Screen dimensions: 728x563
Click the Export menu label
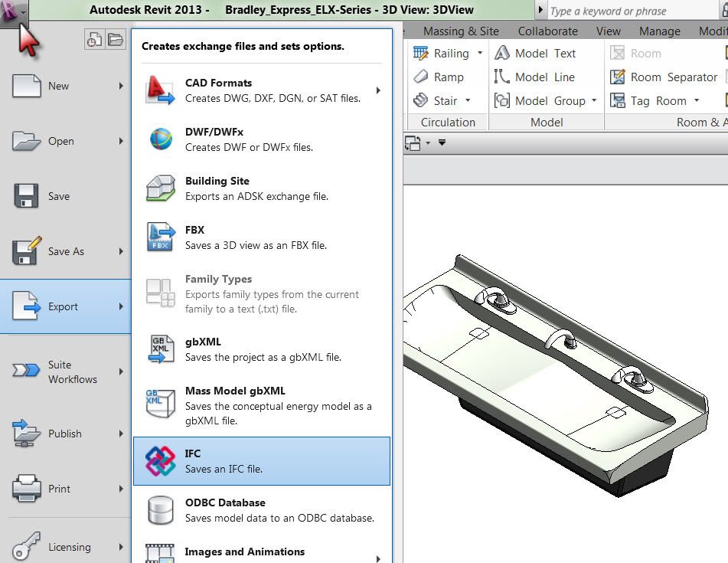63,306
